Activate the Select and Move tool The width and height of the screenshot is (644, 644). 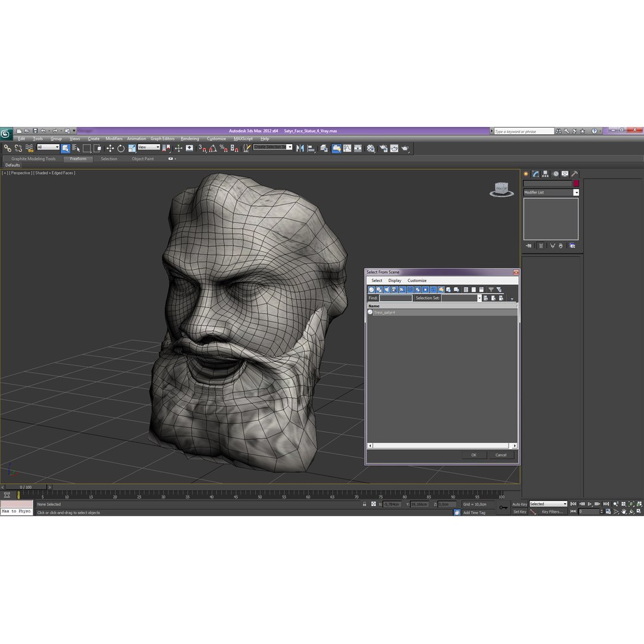tap(110, 148)
